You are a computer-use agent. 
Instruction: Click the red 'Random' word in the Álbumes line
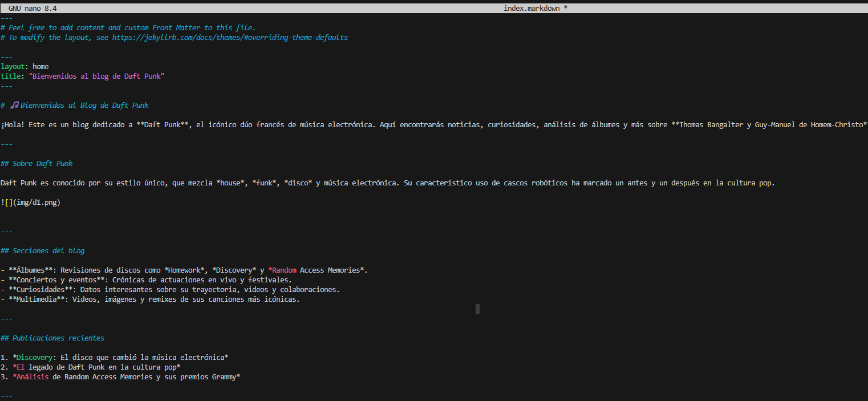pos(284,270)
